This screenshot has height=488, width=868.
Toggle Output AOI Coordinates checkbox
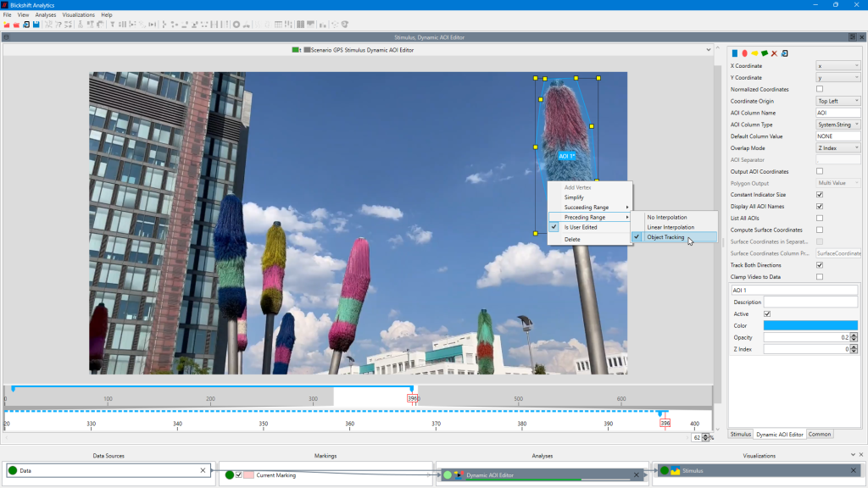[820, 171]
